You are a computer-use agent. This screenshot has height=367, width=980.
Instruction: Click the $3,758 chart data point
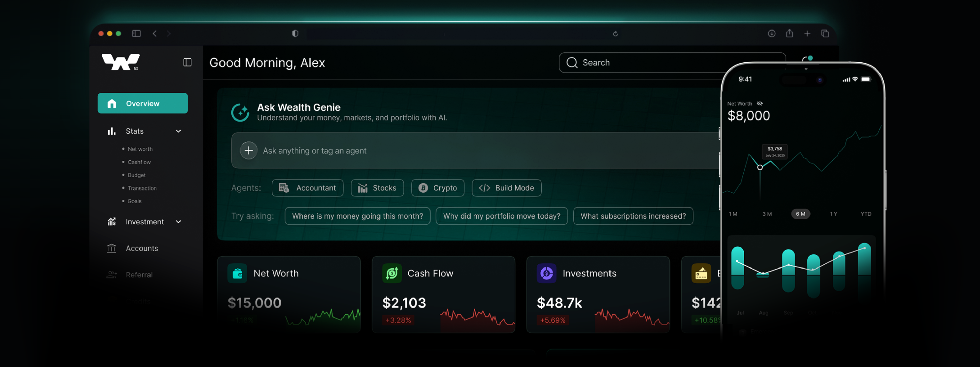click(760, 167)
